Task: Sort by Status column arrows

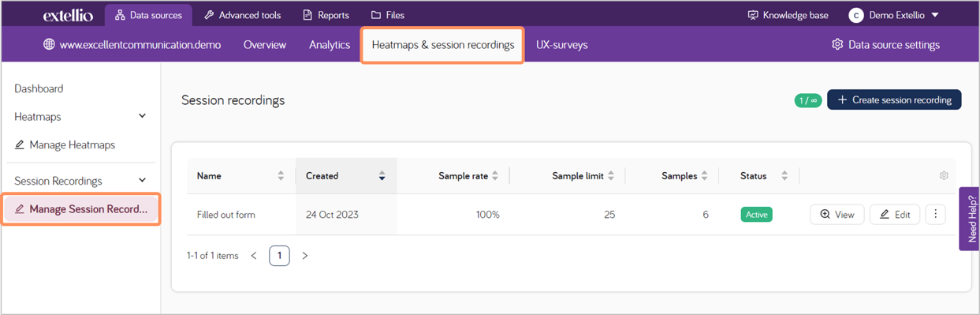Action: [x=784, y=176]
